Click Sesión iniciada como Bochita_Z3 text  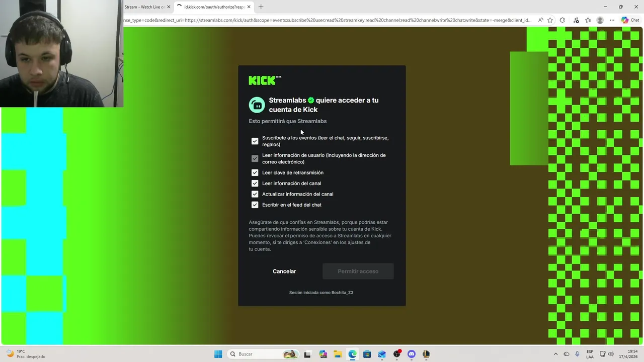click(321, 293)
